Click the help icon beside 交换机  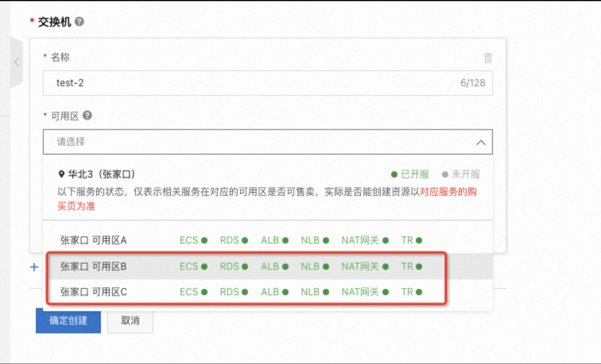[79, 21]
